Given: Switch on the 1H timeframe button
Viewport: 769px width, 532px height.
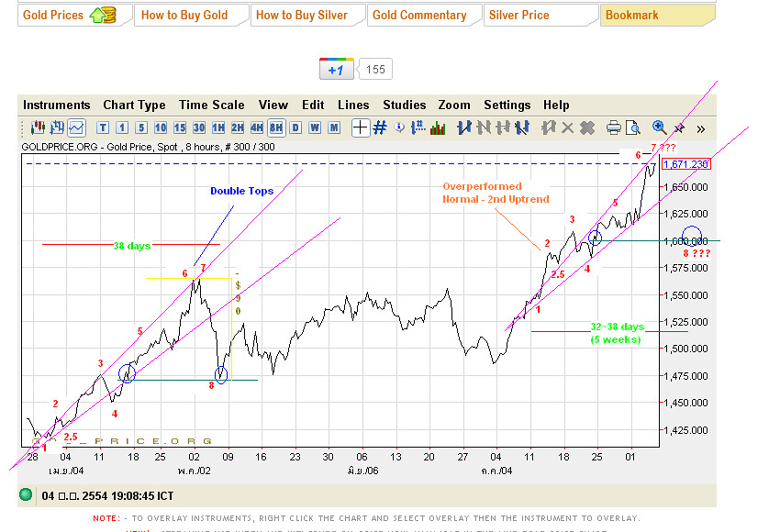Looking at the screenshot, I should pyautogui.click(x=217, y=128).
